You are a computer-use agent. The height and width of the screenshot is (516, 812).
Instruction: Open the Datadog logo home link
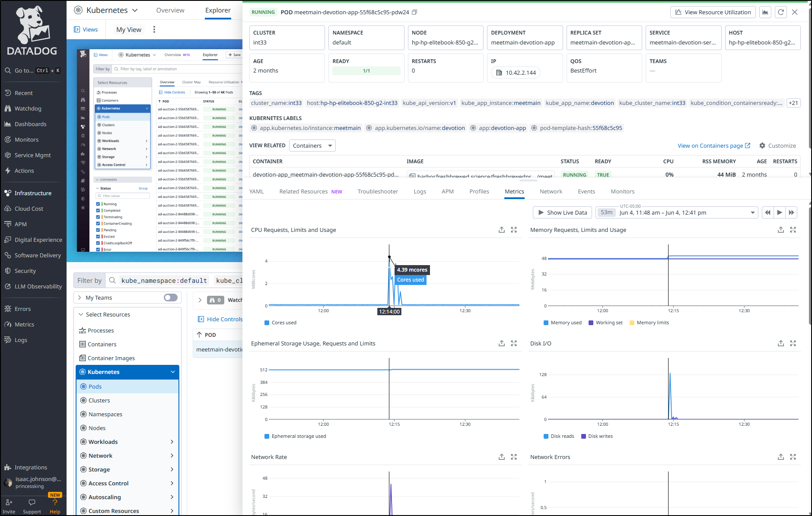tap(32, 31)
